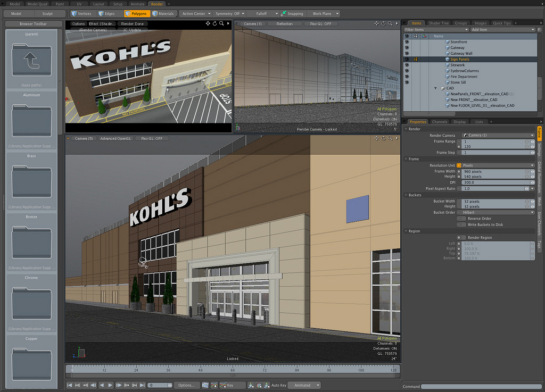Click the rotate icon in the preview viewport

click(215, 23)
